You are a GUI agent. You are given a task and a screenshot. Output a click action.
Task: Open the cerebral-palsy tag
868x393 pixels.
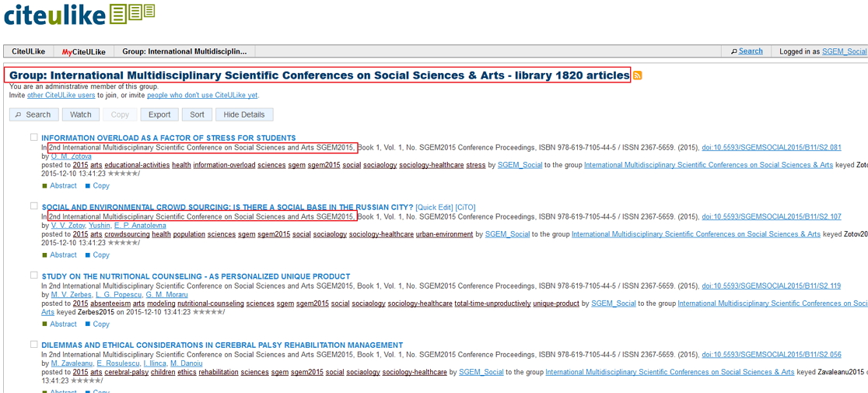click(124, 373)
